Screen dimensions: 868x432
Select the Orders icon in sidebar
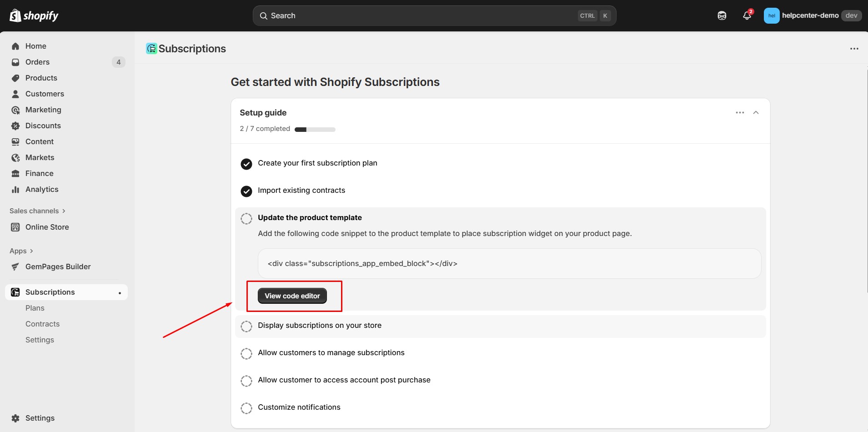[x=15, y=62]
